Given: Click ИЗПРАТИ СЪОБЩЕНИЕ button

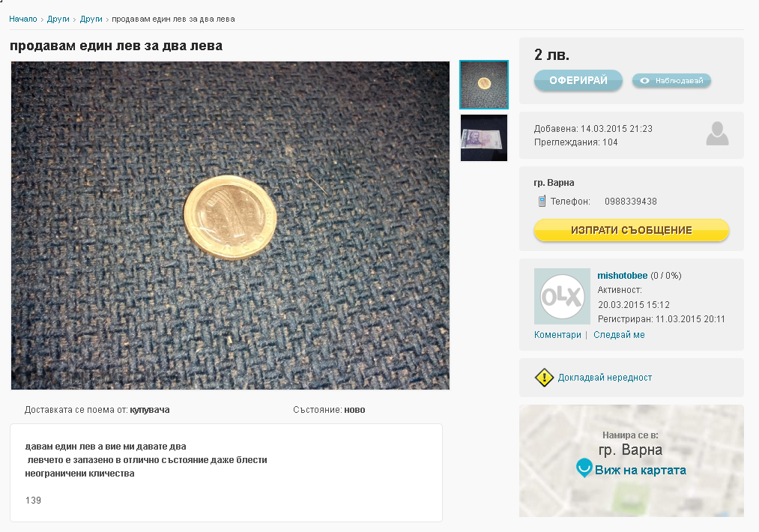Looking at the screenshot, I should (631, 230).
